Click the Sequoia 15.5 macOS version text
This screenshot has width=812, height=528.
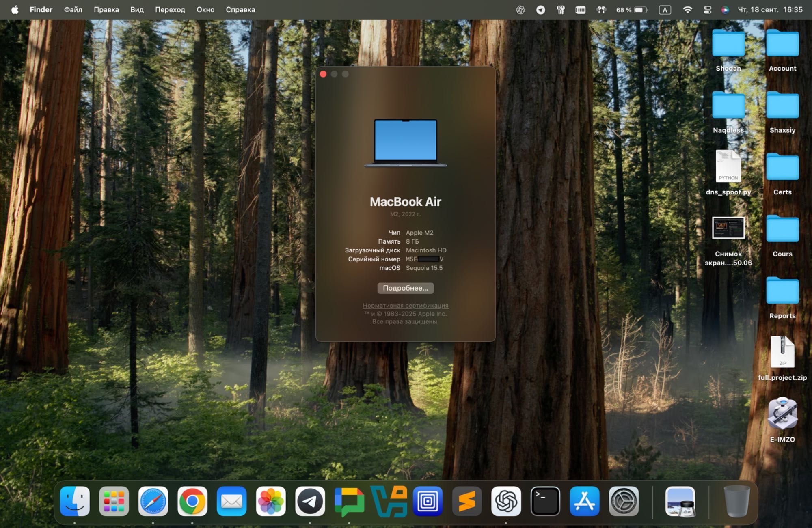424,268
